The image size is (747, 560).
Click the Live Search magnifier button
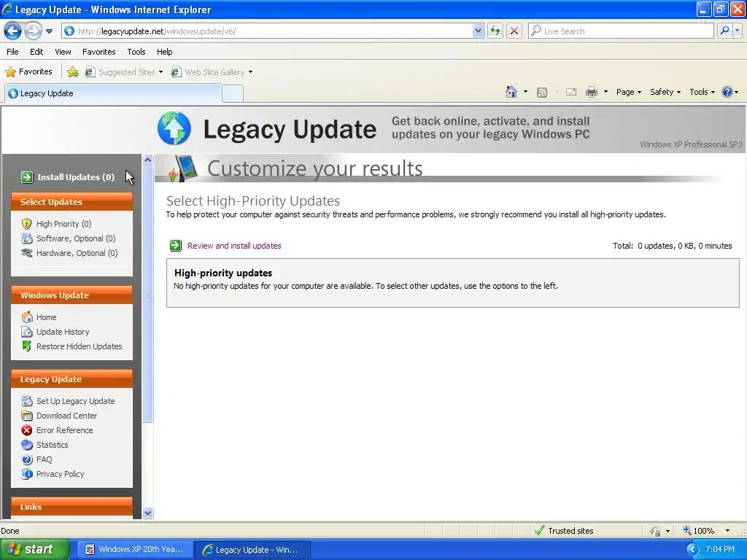click(724, 31)
